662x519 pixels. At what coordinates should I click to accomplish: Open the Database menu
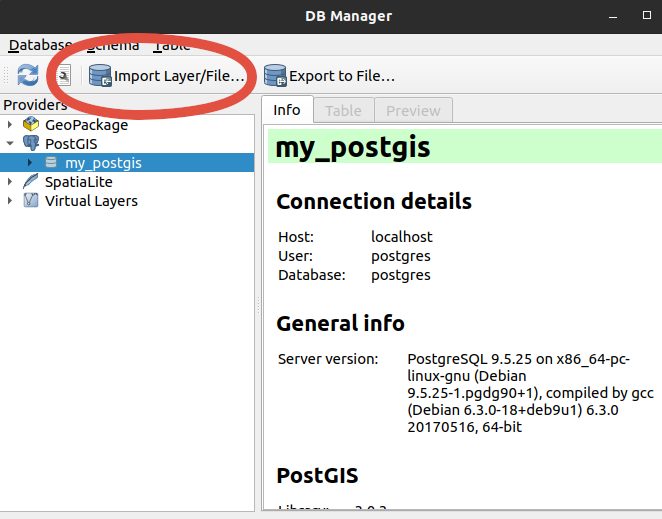coord(40,45)
